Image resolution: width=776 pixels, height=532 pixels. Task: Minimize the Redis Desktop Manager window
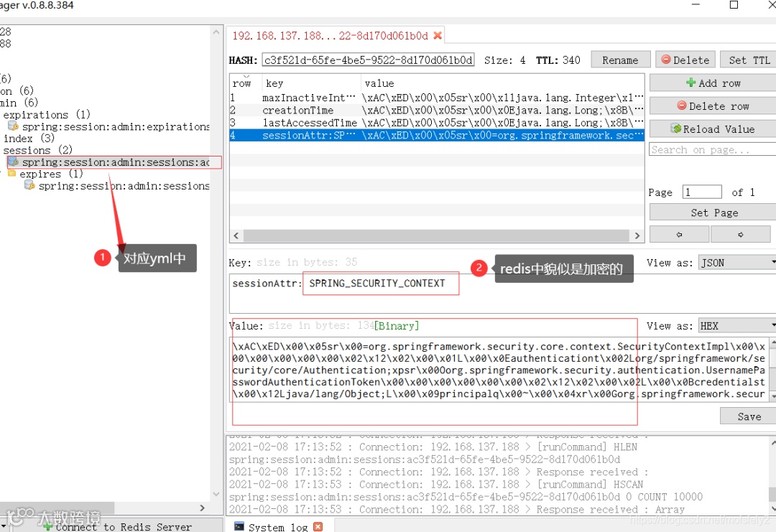696,4
